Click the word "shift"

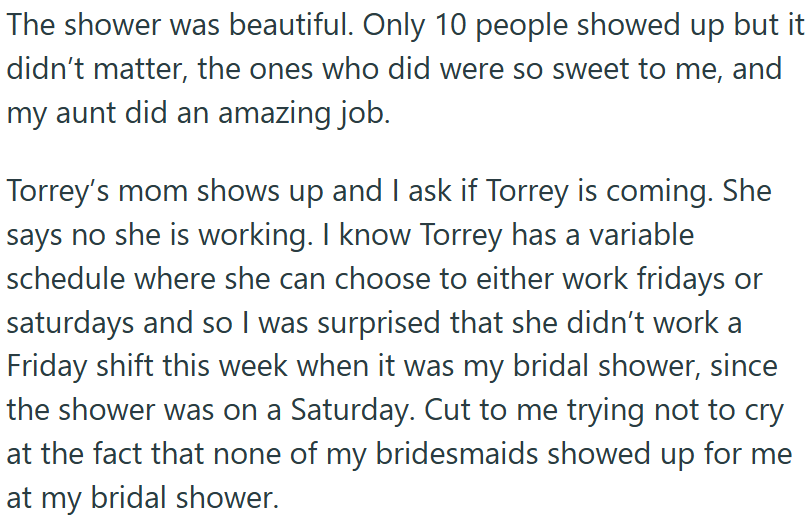tap(125, 366)
